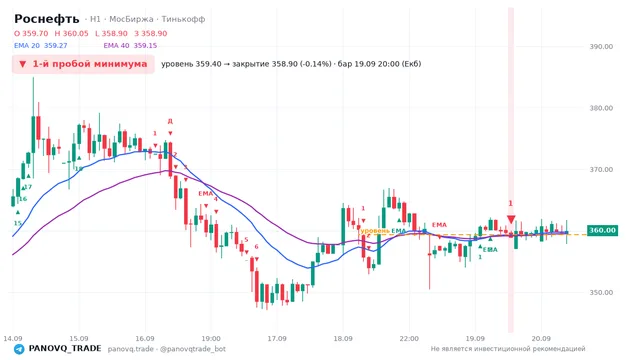Click the 16.09 date axis label

click(x=145, y=339)
